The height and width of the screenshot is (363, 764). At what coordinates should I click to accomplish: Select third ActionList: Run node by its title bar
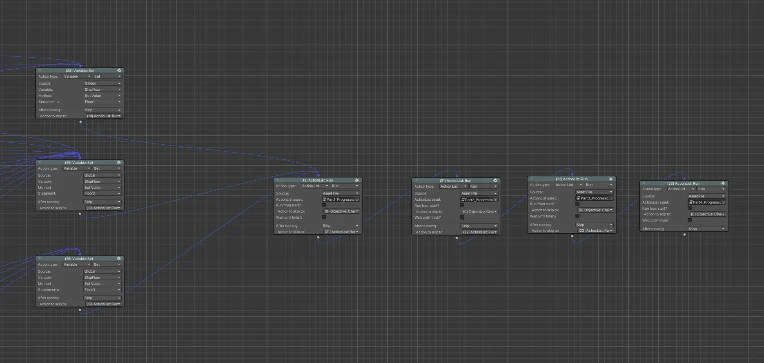coord(572,179)
